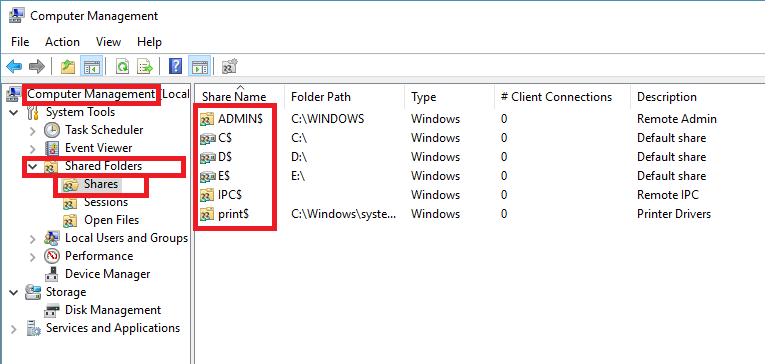Click the E$ drive share icon
Screen dimensions: 765x364
point(208,177)
